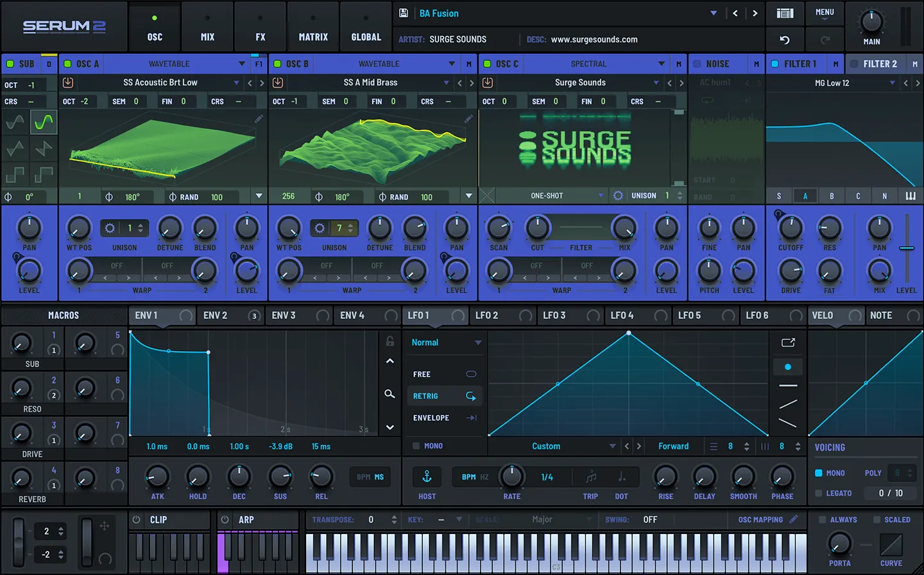Click the porta curve shape icon
This screenshot has width=924, height=575.
891,545
